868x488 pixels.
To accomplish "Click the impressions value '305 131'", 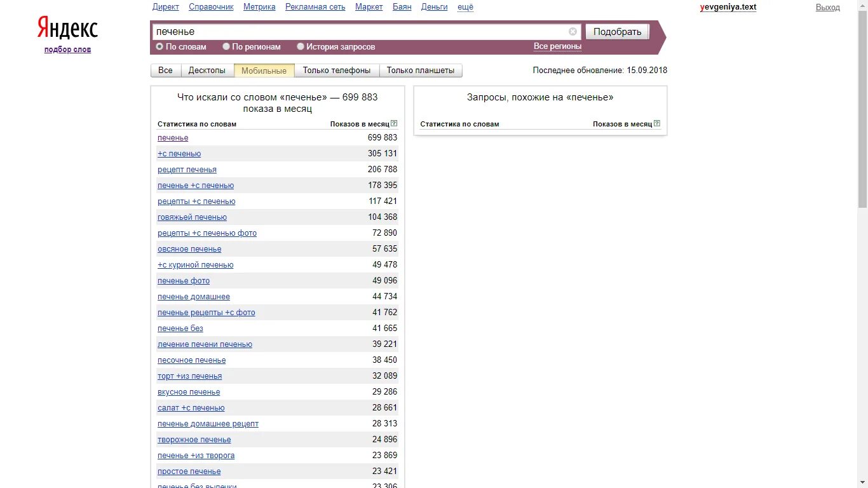I will click(x=383, y=154).
